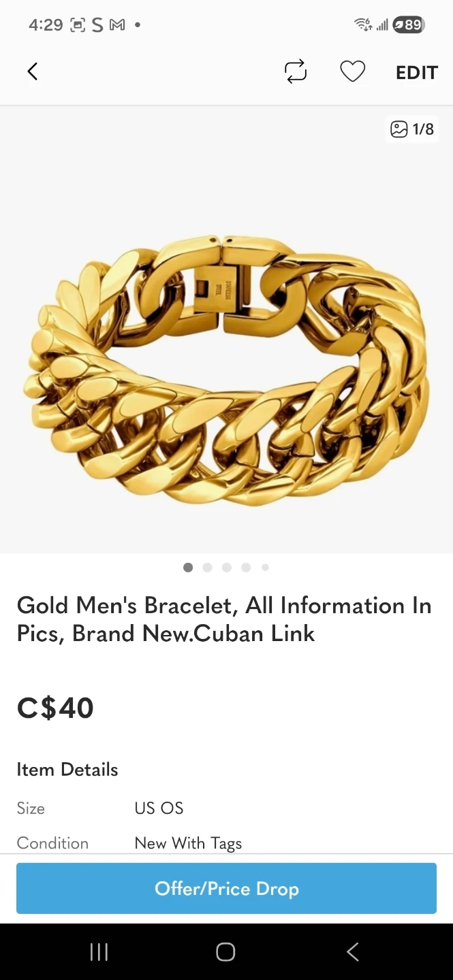Tap the listing title text
Viewport: 453px width, 980px height.
coord(224,619)
